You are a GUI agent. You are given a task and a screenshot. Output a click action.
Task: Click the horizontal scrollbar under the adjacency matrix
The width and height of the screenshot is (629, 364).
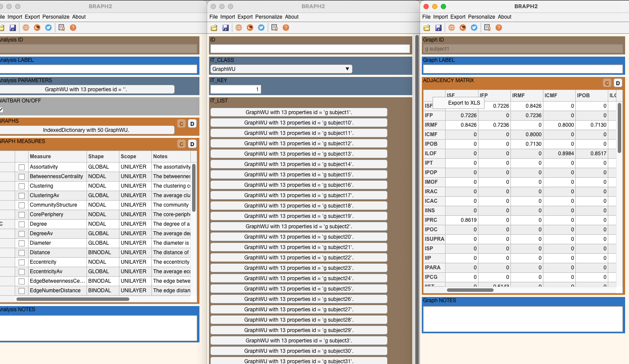click(x=470, y=290)
